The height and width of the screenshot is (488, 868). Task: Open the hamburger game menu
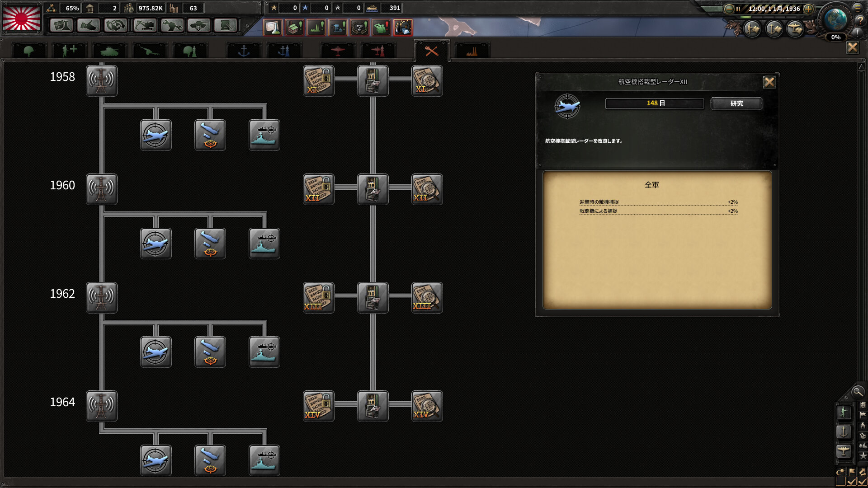tap(857, 8)
